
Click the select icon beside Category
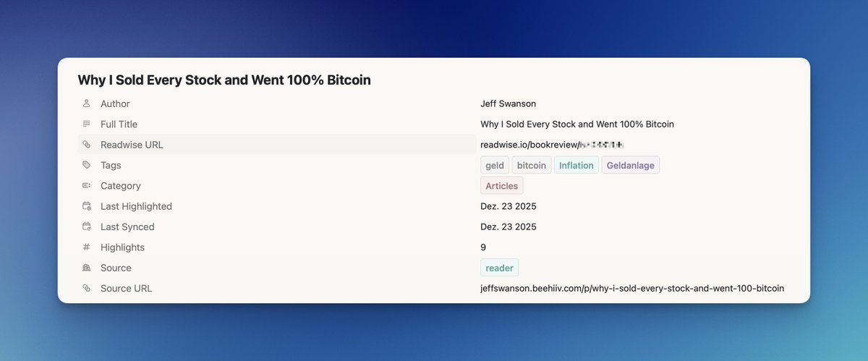(x=87, y=186)
